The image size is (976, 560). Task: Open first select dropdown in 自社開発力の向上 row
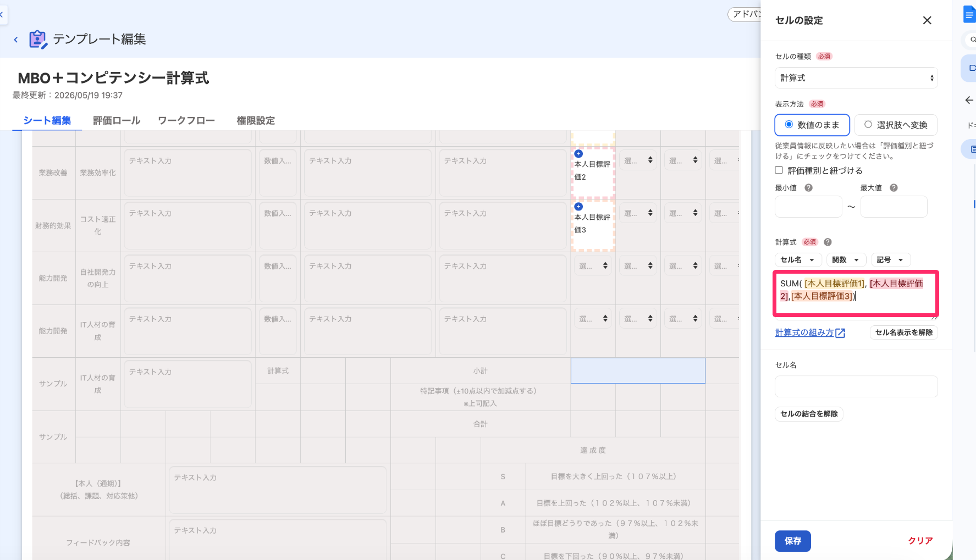tap(593, 266)
